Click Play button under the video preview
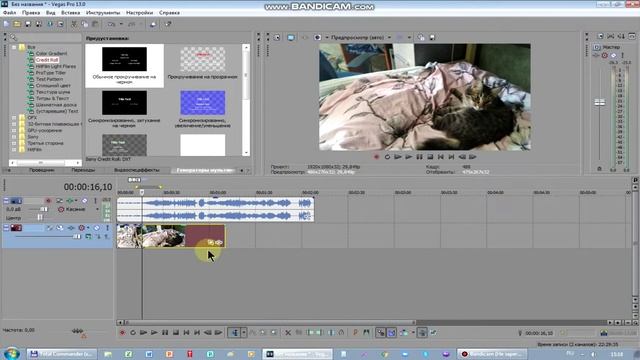640x360 pixels. click(x=409, y=157)
